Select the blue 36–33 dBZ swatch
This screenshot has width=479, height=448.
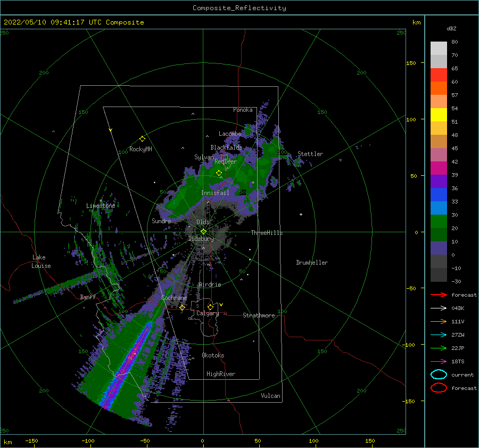[439, 195]
